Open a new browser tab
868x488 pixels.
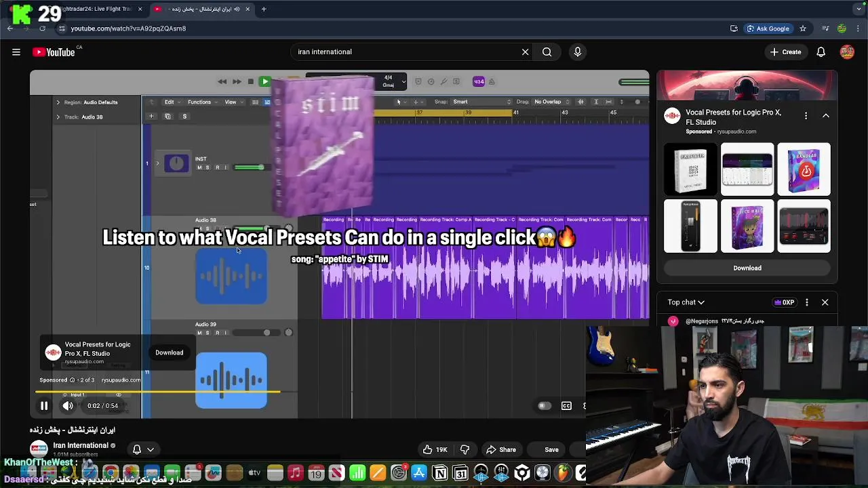click(x=264, y=9)
